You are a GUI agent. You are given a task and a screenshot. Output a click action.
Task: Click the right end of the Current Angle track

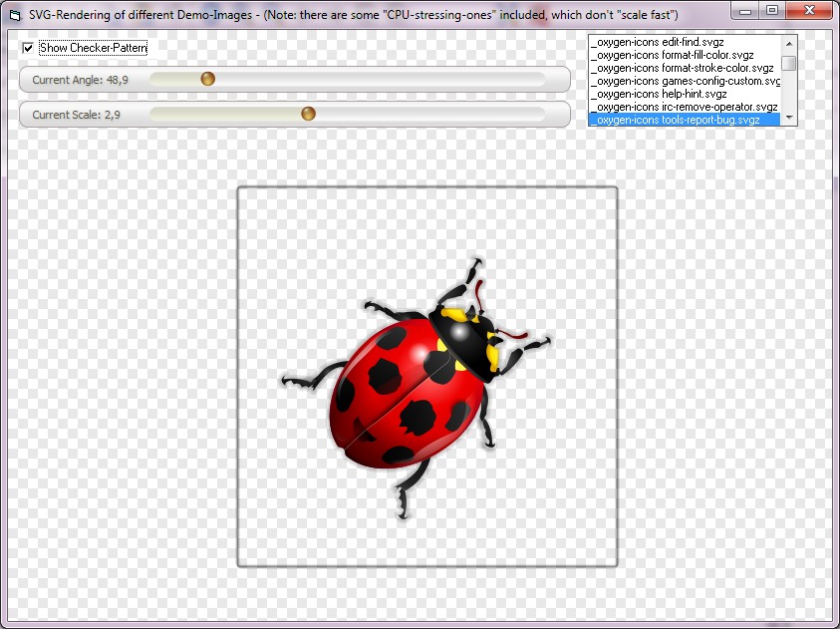tap(538, 79)
